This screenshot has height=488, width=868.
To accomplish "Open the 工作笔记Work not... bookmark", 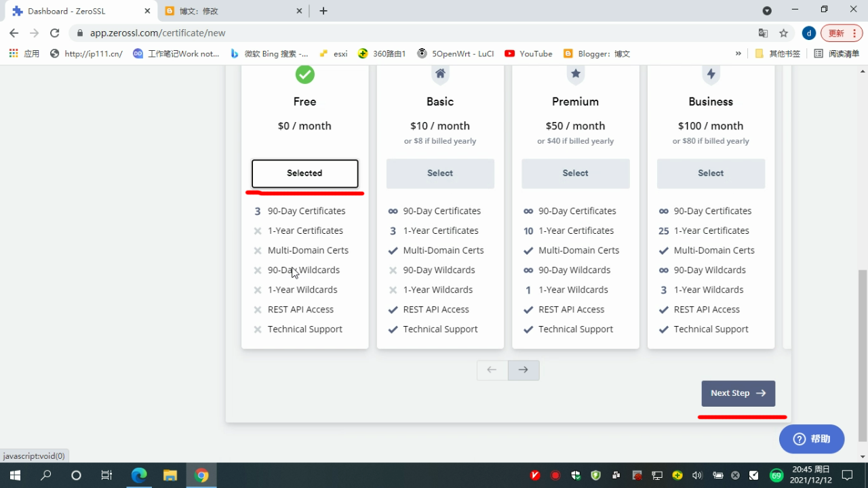I will [176, 54].
